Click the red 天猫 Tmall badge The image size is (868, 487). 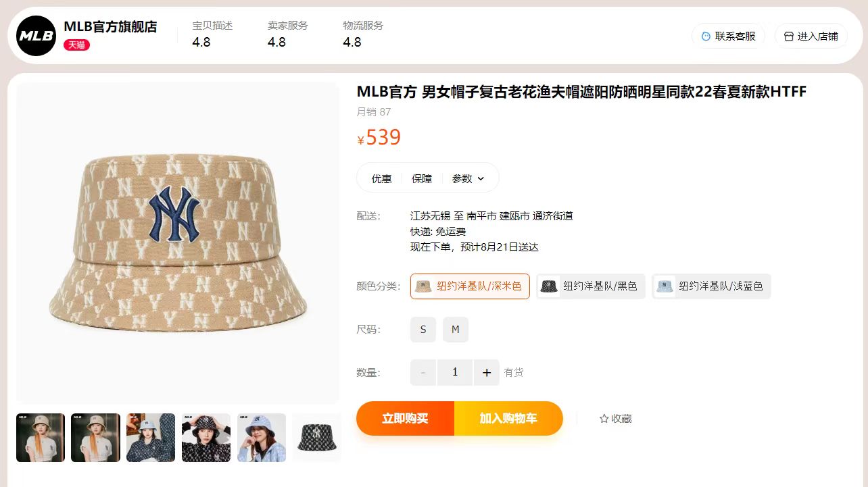(76, 45)
